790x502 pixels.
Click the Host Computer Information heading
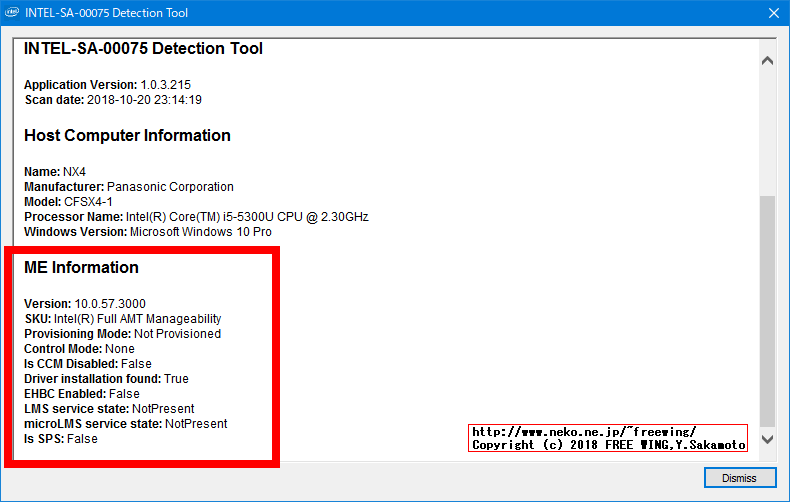[127, 136]
